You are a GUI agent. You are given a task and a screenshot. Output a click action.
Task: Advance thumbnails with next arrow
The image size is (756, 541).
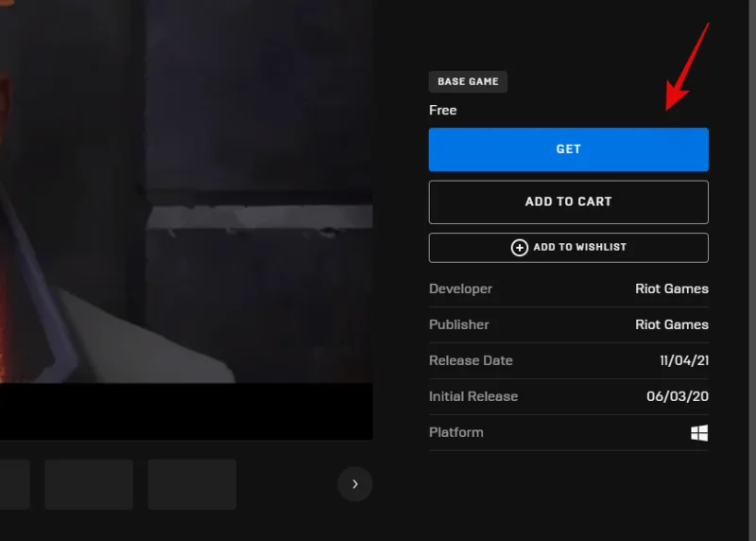(x=355, y=484)
